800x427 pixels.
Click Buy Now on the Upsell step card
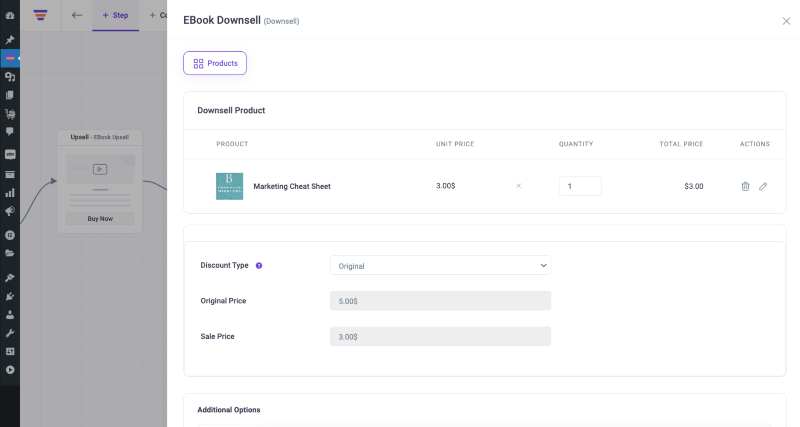[100, 218]
